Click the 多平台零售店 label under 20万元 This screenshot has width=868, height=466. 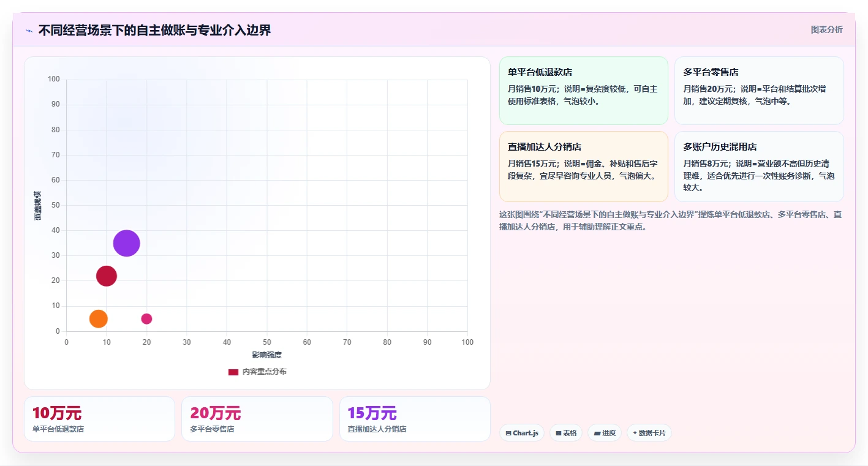point(212,429)
